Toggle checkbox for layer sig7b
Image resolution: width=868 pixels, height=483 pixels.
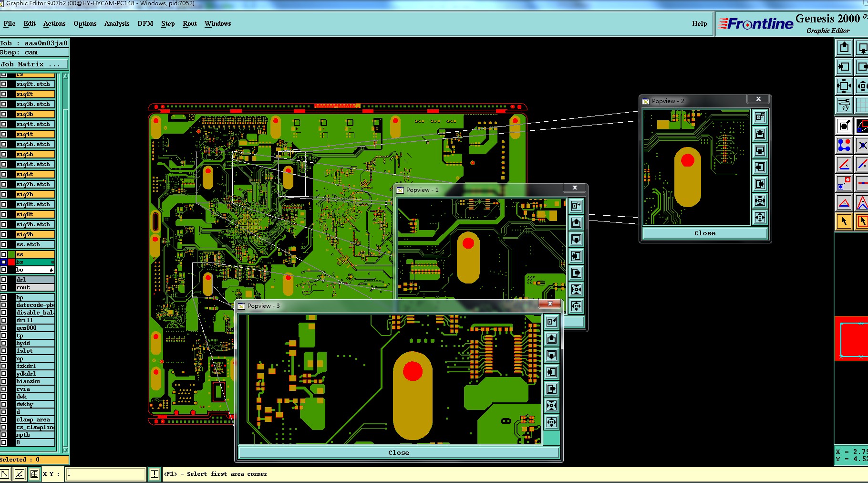pyautogui.click(x=4, y=194)
